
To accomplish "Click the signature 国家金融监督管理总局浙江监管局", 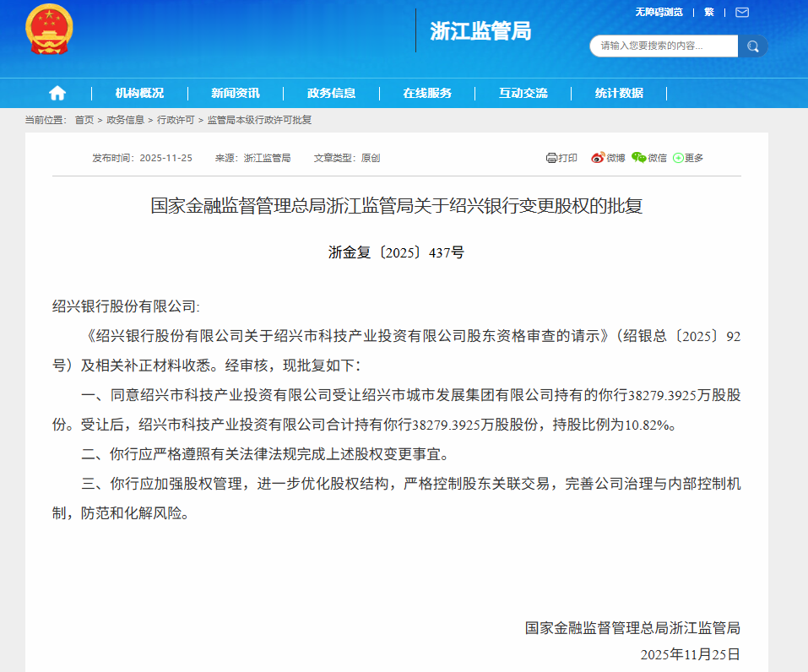I will [x=632, y=628].
